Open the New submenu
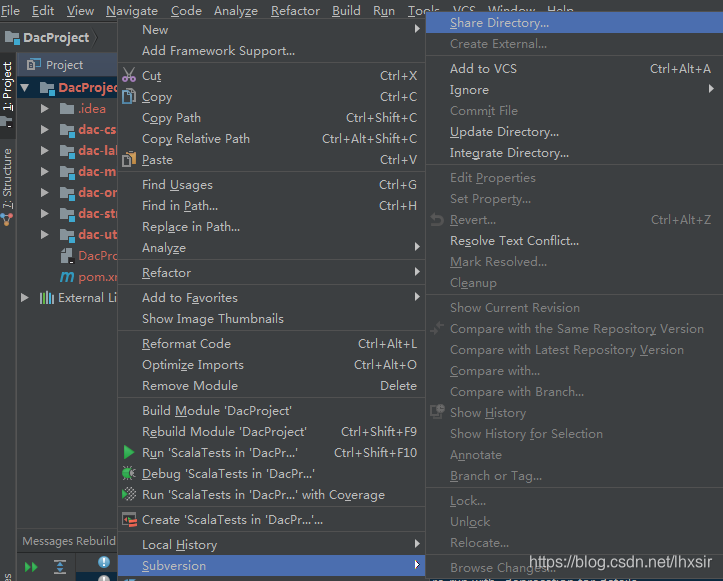Viewport: 723px width, 581px height. point(271,30)
